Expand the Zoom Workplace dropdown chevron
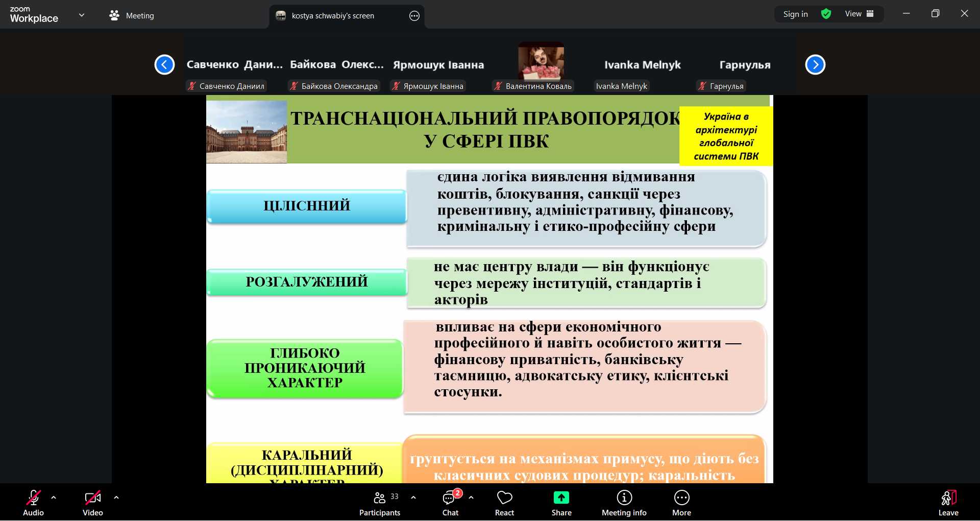The height and width of the screenshot is (521, 980). (82, 15)
